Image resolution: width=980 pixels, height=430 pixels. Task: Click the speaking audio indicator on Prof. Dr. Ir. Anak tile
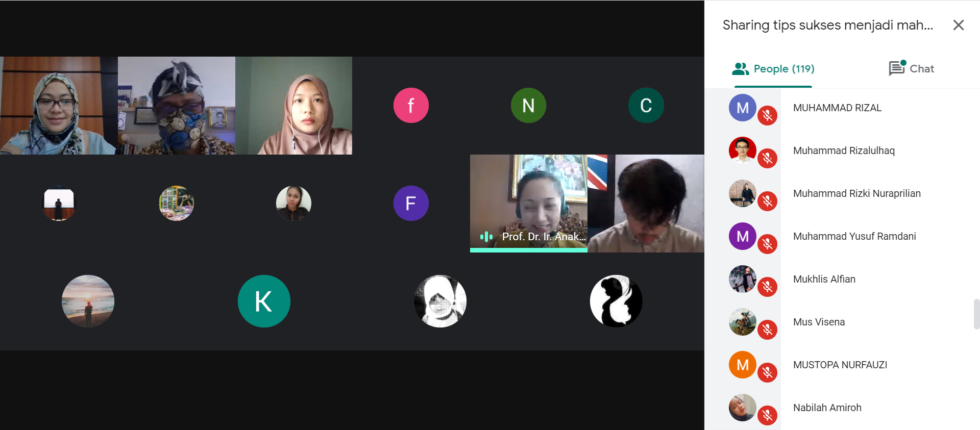[x=486, y=237]
